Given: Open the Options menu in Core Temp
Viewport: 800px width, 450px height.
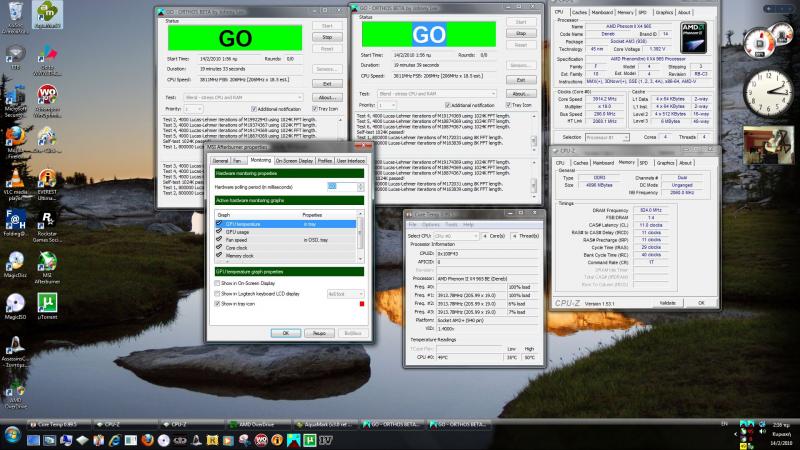Looking at the screenshot, I should tap(431, 224).
